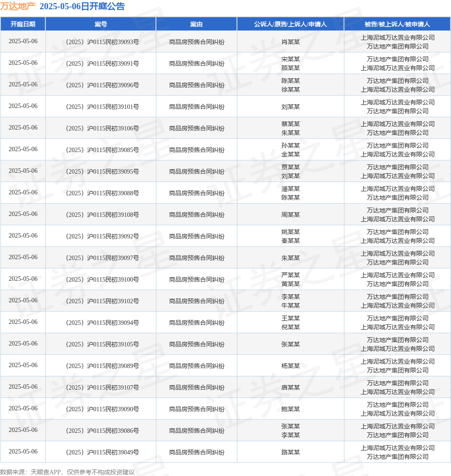Click the date in case 39049 row
This screenshot has width=451, height=476.
coord(23,451)
